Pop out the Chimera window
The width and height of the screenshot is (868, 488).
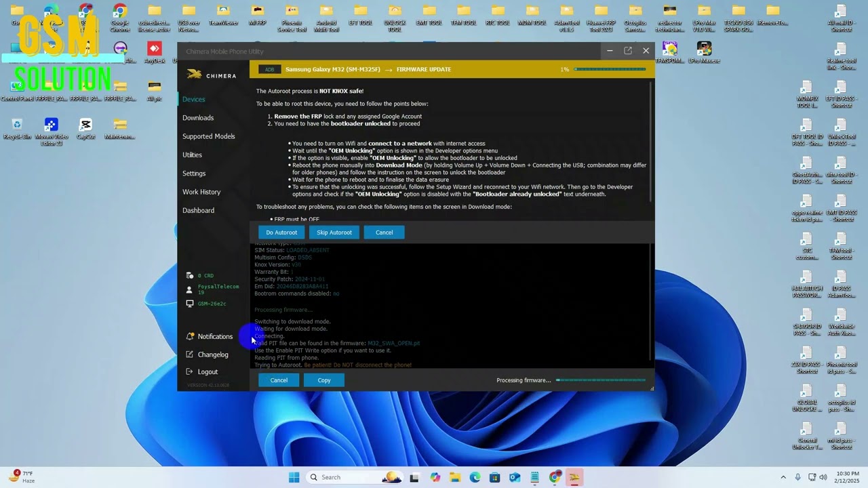[x=628, y=51]
